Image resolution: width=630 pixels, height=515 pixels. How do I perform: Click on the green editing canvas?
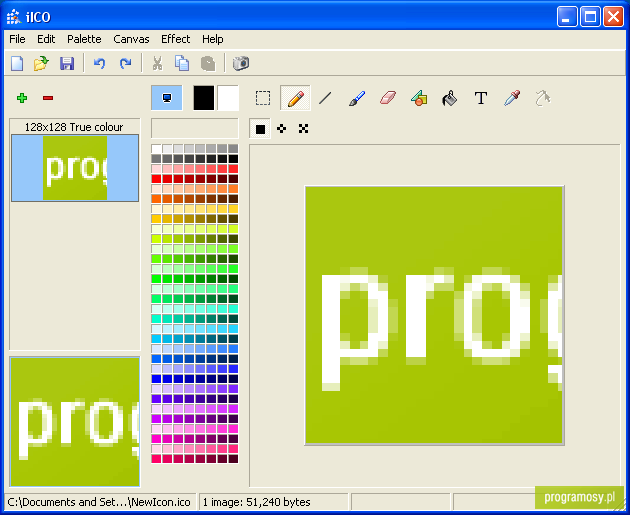pos(434,315)
